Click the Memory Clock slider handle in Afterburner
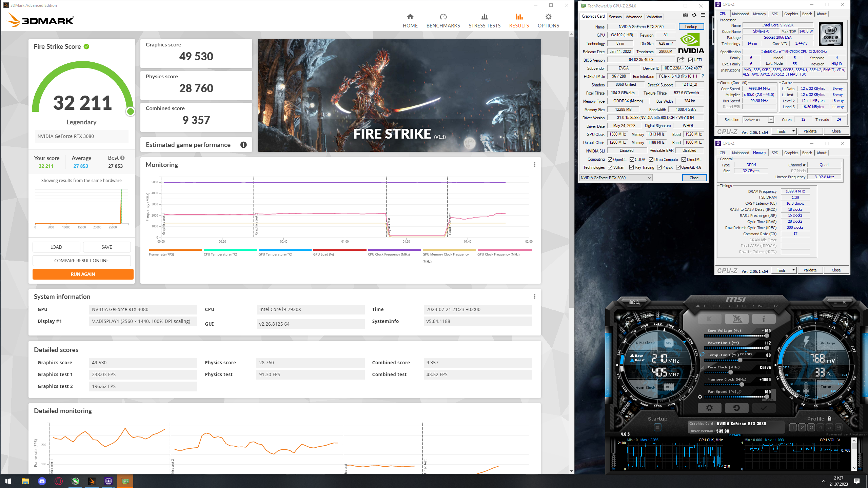Screen dimensions: 868x488 click(742, 385)
